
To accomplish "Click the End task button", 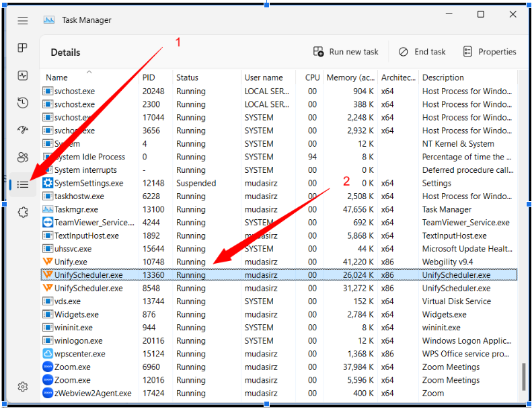I will pos(422,52).
